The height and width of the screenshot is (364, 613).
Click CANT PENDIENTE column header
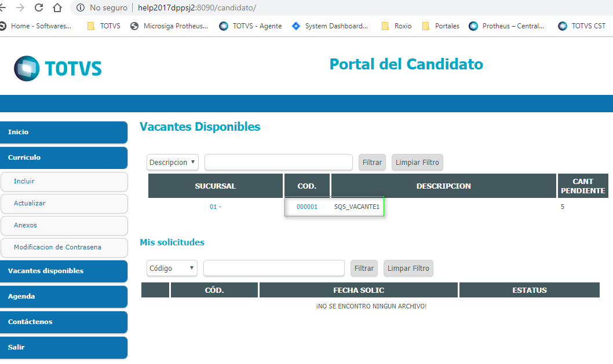pyautogui.click(x=583, y=186)
